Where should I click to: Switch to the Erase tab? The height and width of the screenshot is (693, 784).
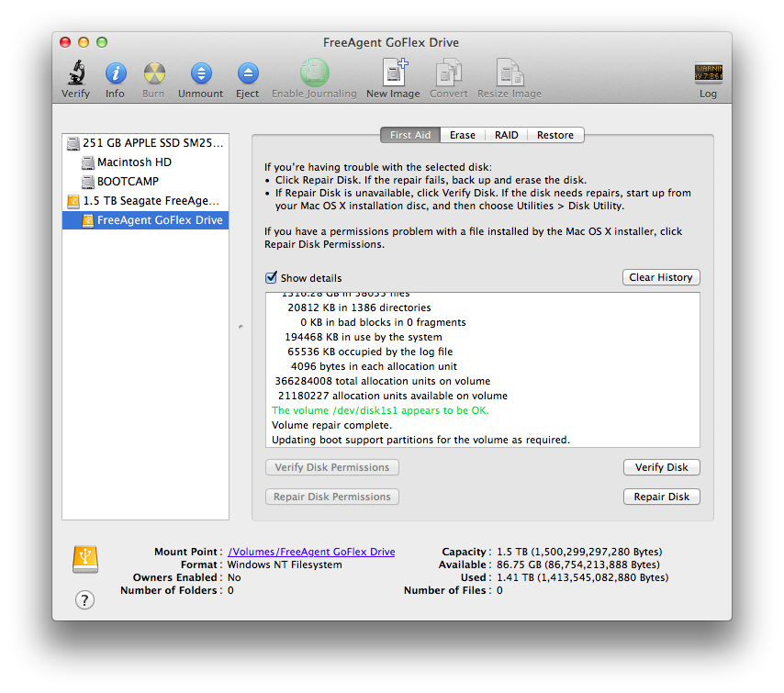(x=463, y=135)
